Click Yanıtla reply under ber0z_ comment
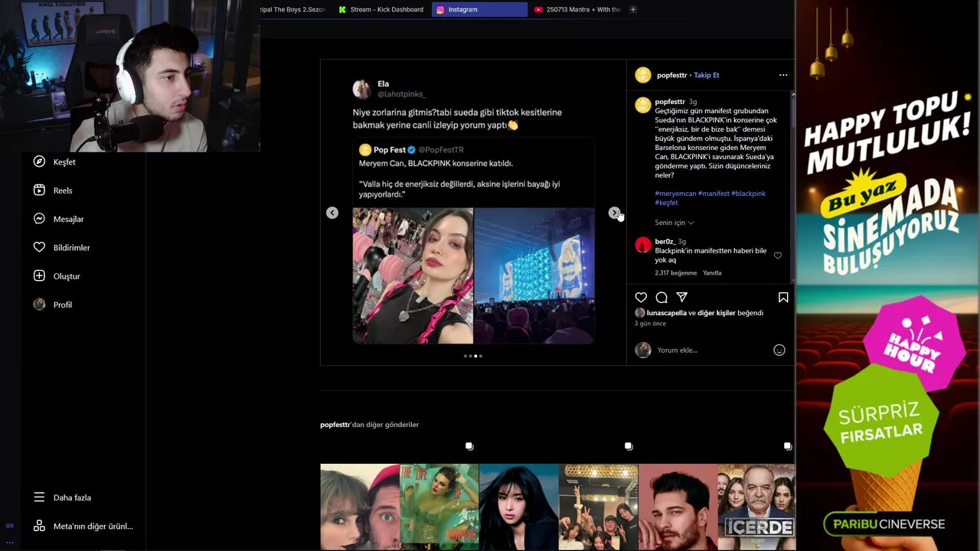980x551 pixels. pyautogui.click(x=712, y=272)
